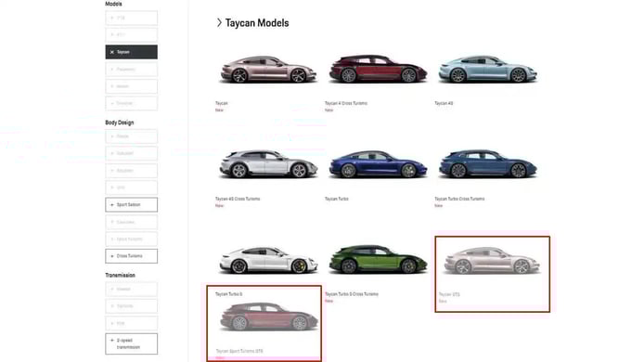Viewport: 644px width, 362px height.
Task: Select the Executive body design filter
Action: click(131, 222)
